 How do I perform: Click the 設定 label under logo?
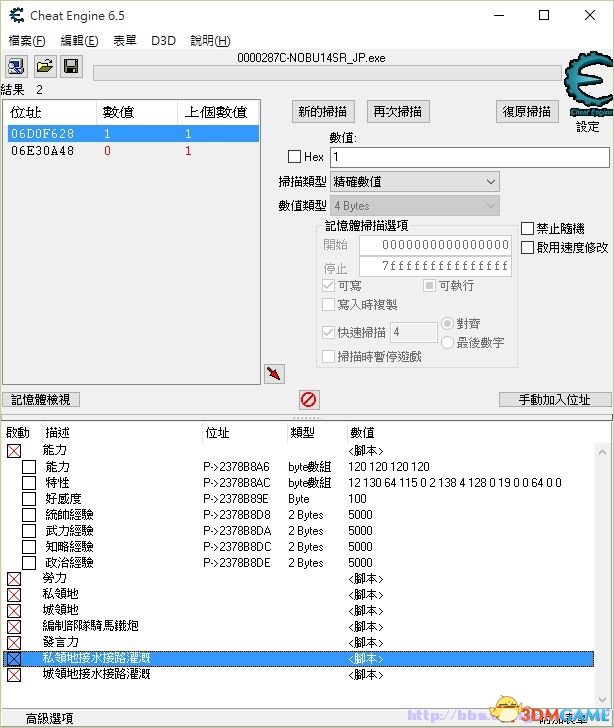(x=588, y=127)
